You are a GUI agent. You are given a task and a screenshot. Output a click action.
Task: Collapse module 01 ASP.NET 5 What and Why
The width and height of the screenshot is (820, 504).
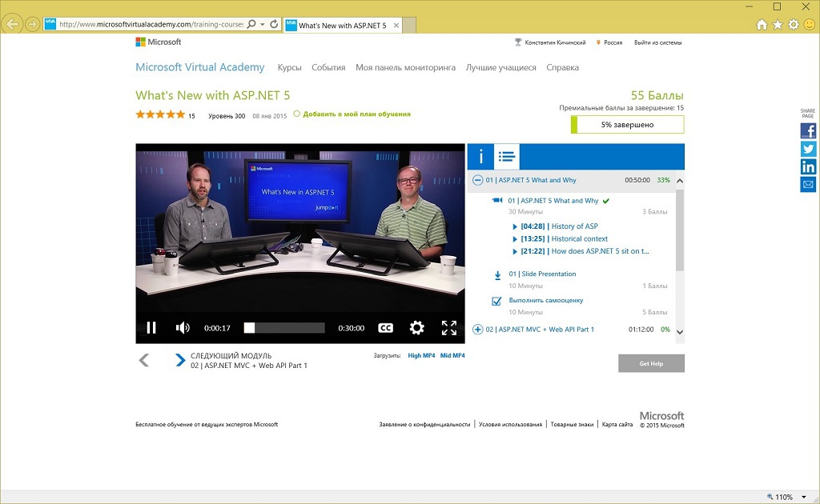(477, 180)
